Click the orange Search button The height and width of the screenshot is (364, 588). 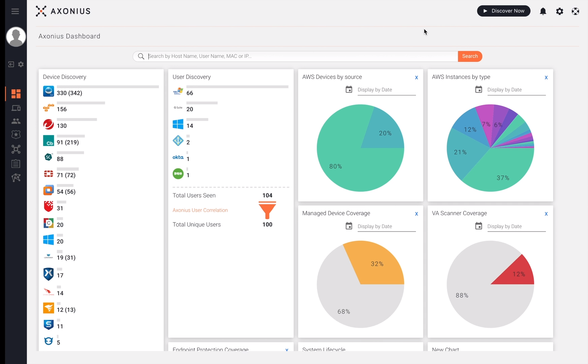[x=470, y=56]
